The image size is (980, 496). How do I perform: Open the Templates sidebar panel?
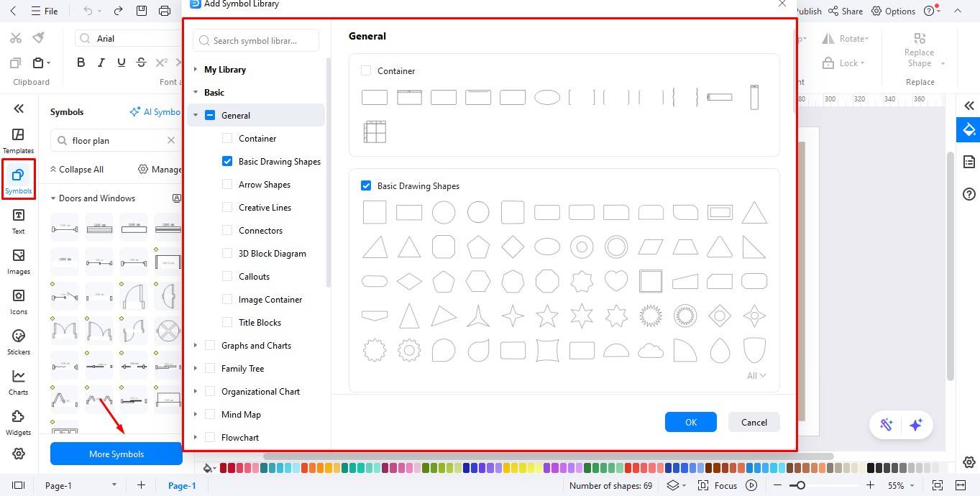[19, 140]
